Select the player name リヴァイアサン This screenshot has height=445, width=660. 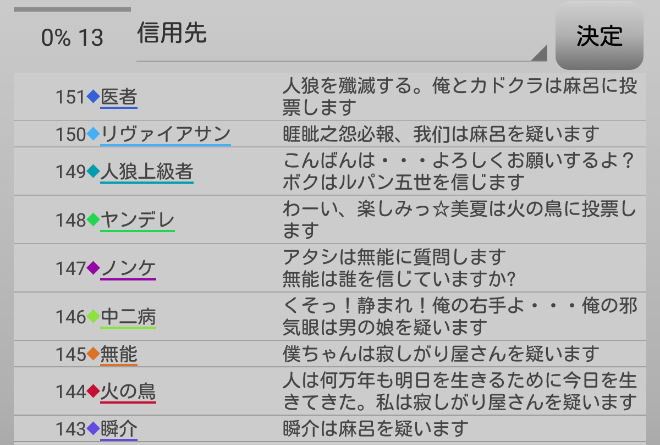[165, 134]
